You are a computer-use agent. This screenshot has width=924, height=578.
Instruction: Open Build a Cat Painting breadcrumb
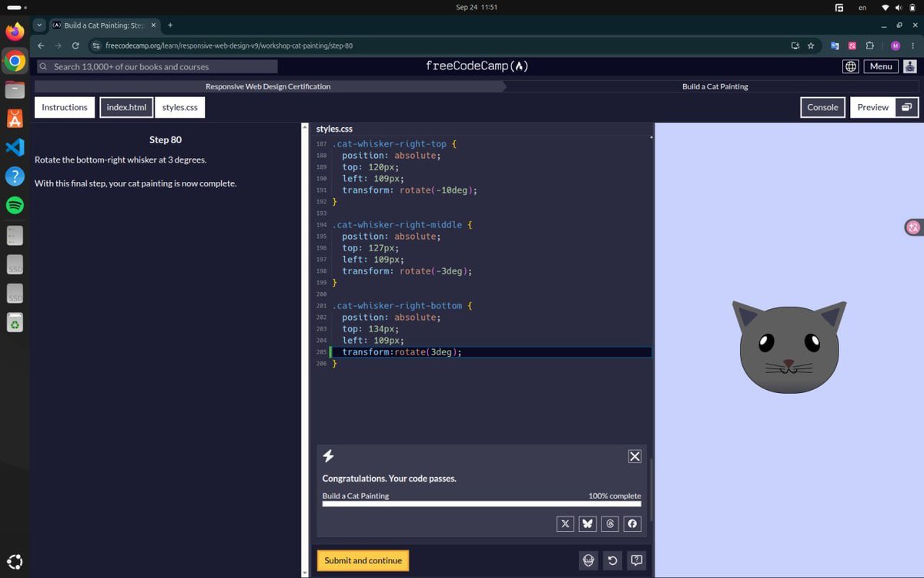[715, 86]
